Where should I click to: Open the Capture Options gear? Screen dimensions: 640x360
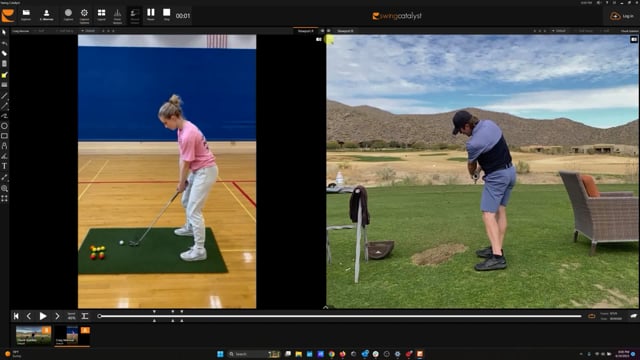point(84,15)
